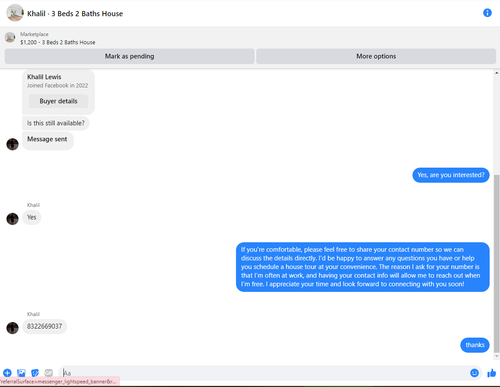Open More options for listing
Screen dimensions: 500x387
click(x=376, y=56)
